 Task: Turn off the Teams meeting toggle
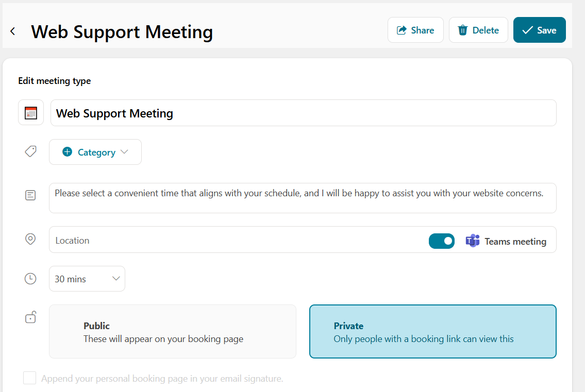(x=442, y=241)
